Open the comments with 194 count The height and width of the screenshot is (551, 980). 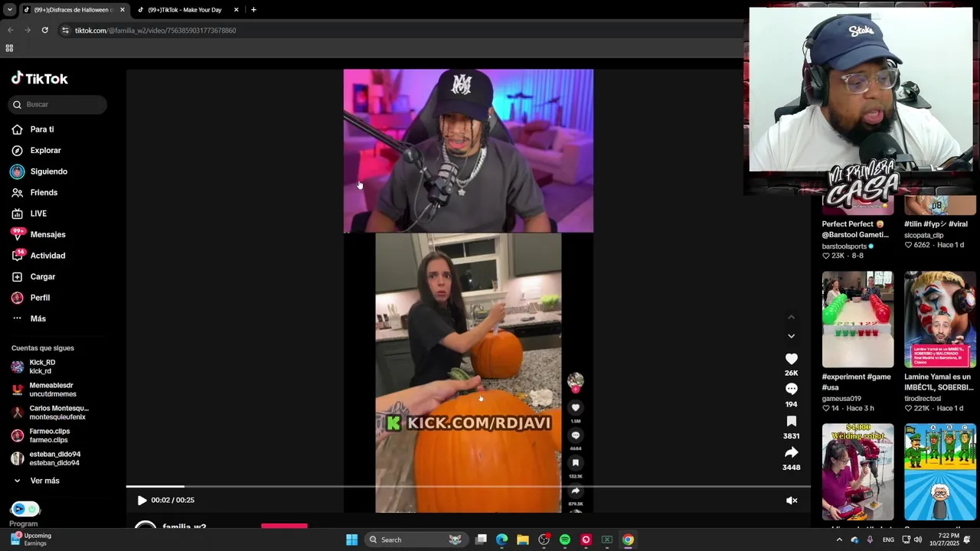coord(791,390)
